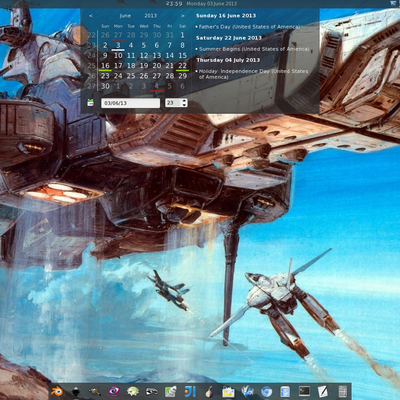Click the Sunday 16 June 2013 heading
This screenshot has width=400, height=400.
pos(226,16)
